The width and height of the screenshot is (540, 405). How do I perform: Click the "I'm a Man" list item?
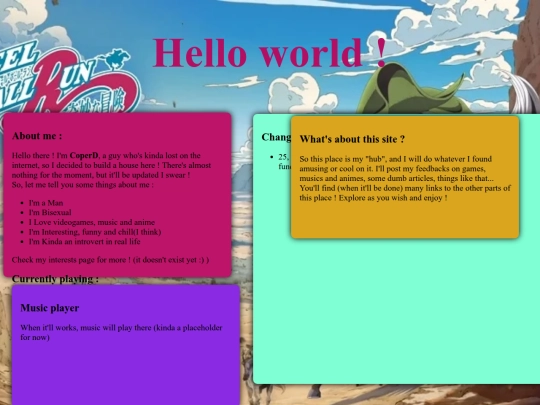[46, 202]
